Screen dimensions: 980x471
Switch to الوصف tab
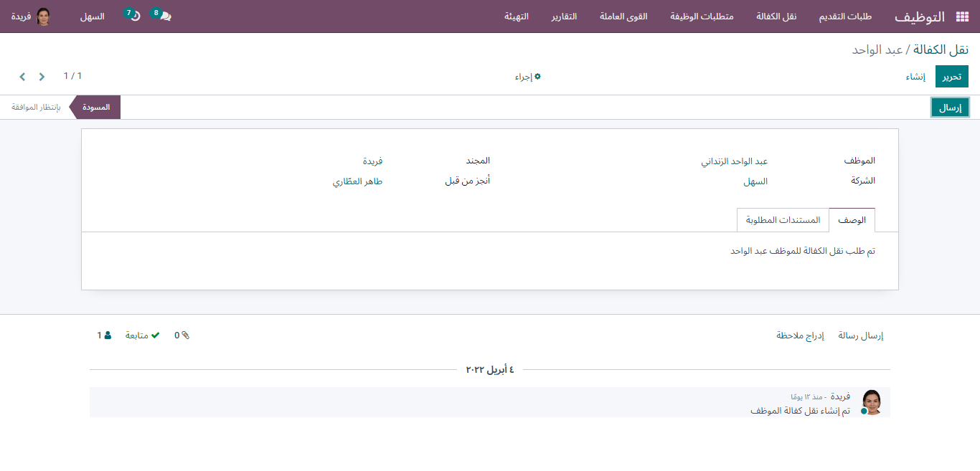coord(852,220)
